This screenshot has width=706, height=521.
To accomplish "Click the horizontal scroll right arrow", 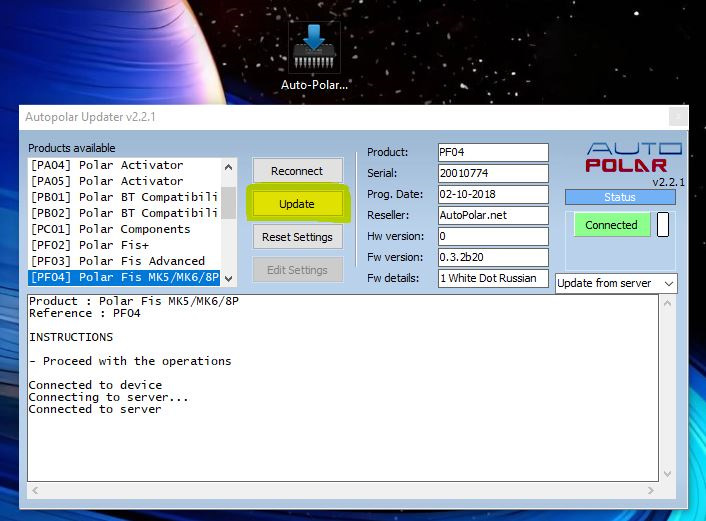I will click(651, 490).
